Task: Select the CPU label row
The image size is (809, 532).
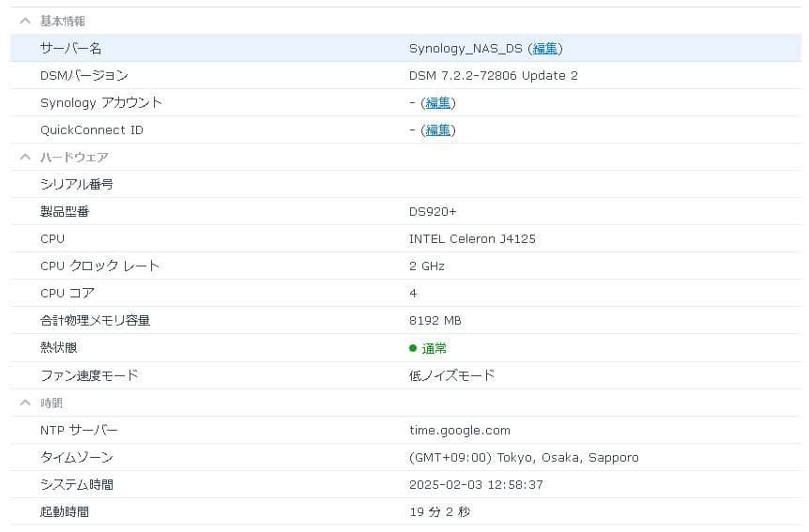Action: click(x=53, y=239)
